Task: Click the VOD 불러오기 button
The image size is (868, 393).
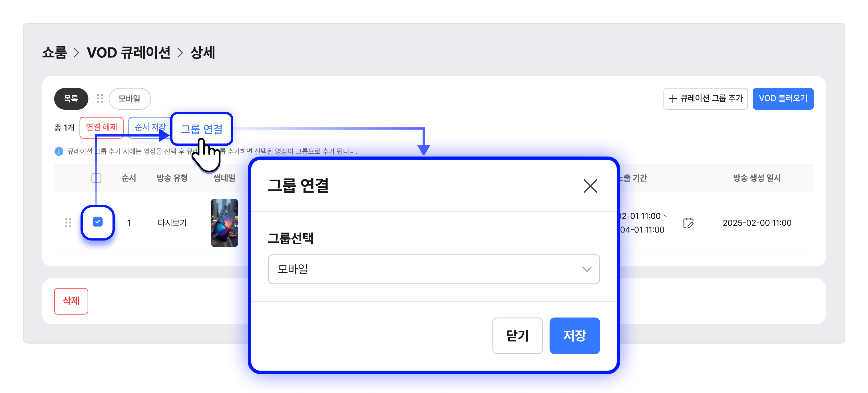Action: pyautogui.click(x=783, y=99)
